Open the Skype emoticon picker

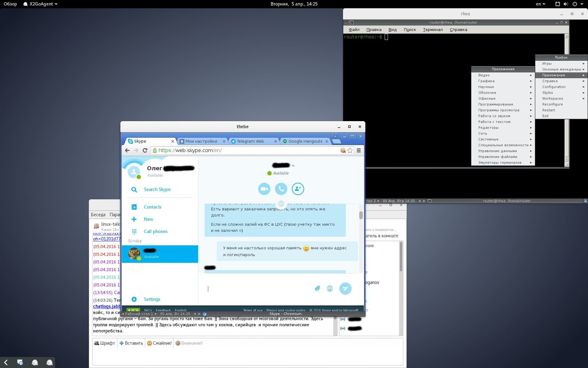330,288
